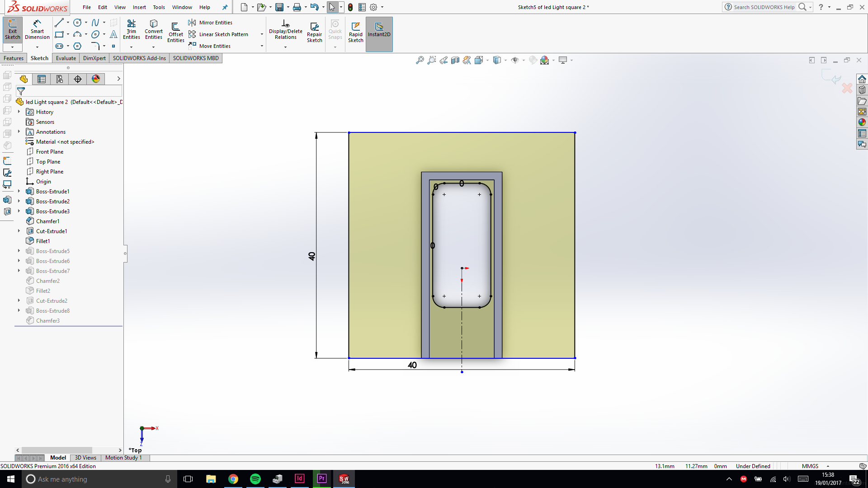
Task: Switch to the DimXpert tab
Action: 94,58
